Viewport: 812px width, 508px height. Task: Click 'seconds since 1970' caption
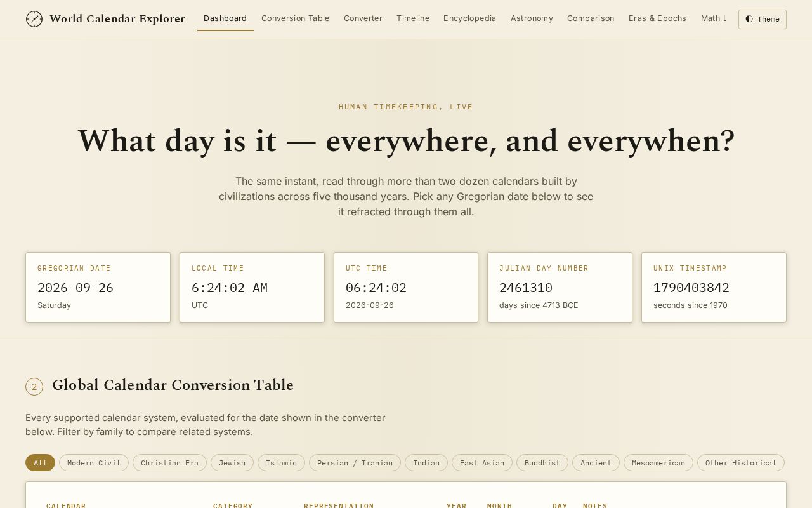690,305
